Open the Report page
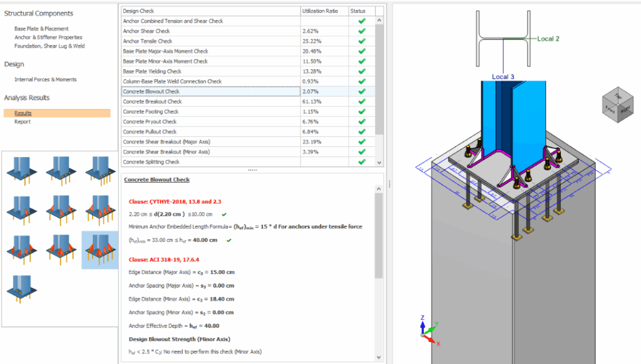This screenshot has width=641, height=364. pos(23,122)
